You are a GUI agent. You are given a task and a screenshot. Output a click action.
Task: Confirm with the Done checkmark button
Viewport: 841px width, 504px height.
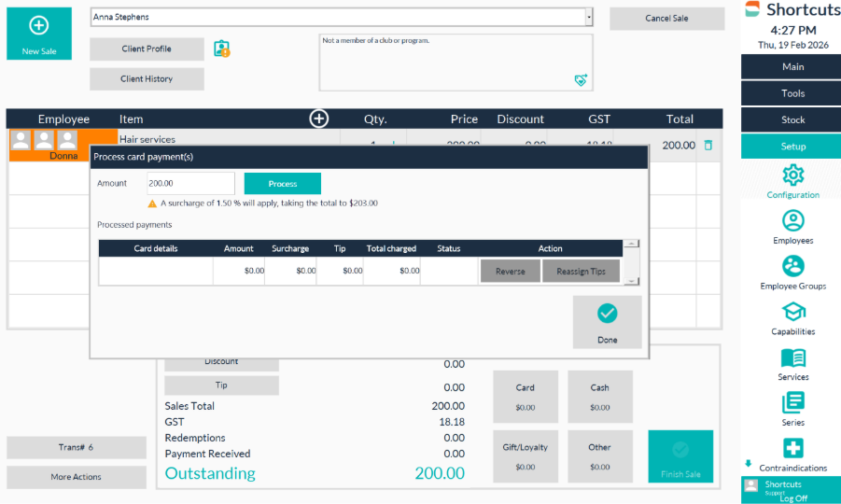[x=607, y=322]
